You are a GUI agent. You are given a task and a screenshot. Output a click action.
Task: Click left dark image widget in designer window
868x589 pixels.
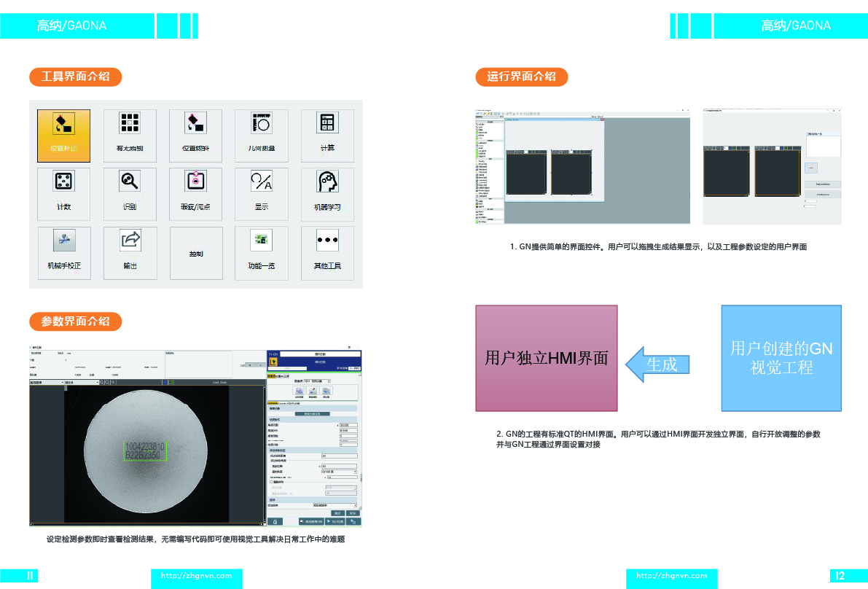click(526, 172)
